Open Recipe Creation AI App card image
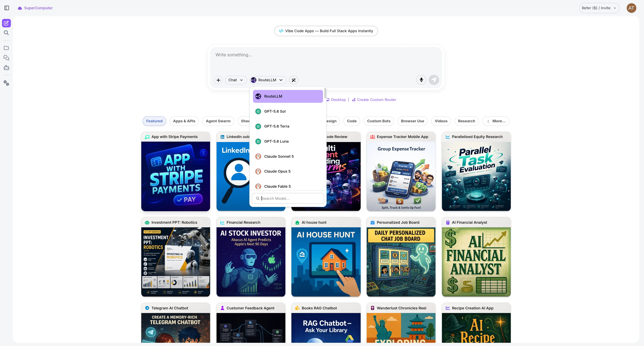 pyautogui.click(x=476, y=328)
